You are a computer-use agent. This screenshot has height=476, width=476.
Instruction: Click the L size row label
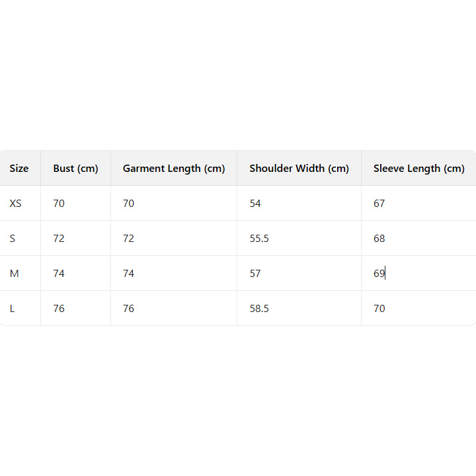click(13, 309)
